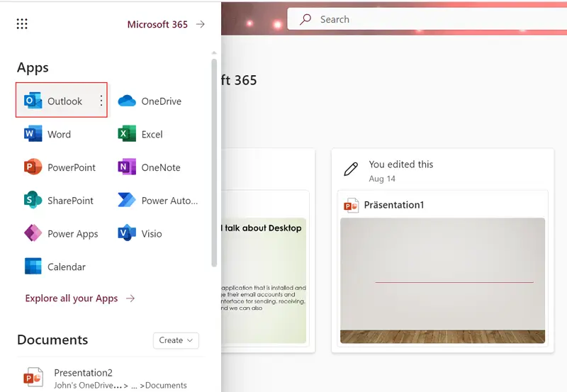The height and width of the screenshot is (392, 567).
Task: Open the app launcher waffle icon
Action: point(22,24)
